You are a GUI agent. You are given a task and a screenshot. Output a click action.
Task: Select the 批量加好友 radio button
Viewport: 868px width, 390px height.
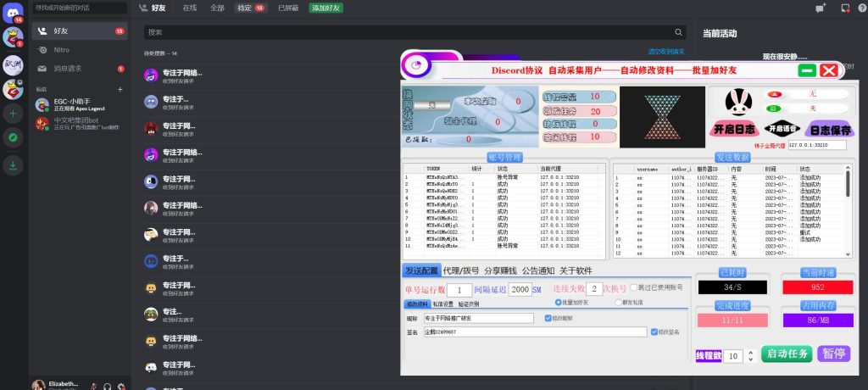558,302
